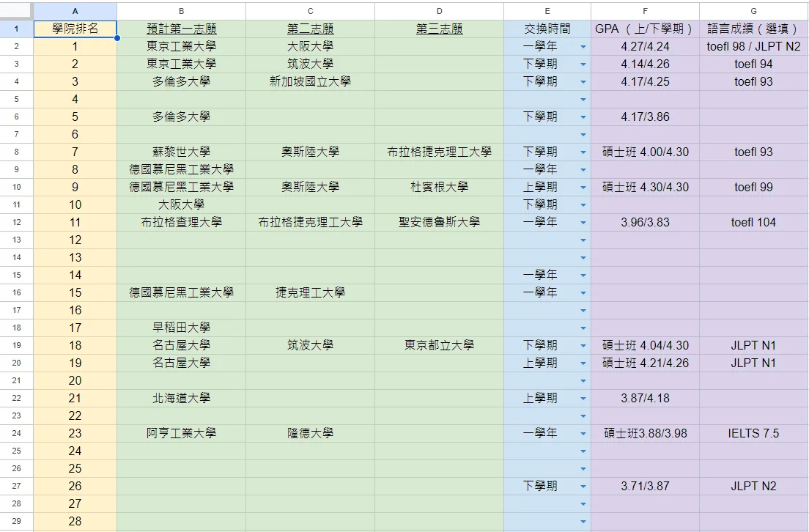This screenshot has height=532, width=809.
Task: Select cell 布拉格捷克理工大學 in column D
Action: pos(439,152)
